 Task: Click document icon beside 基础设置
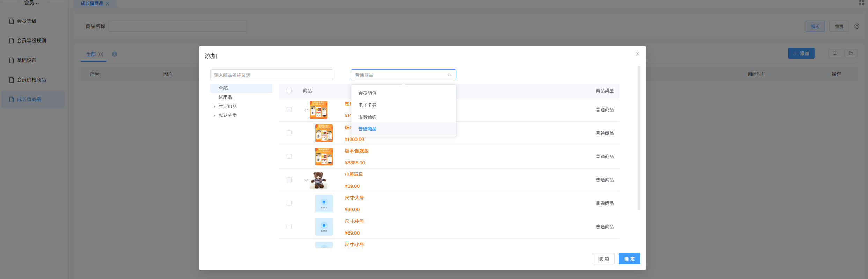point(12,60)
